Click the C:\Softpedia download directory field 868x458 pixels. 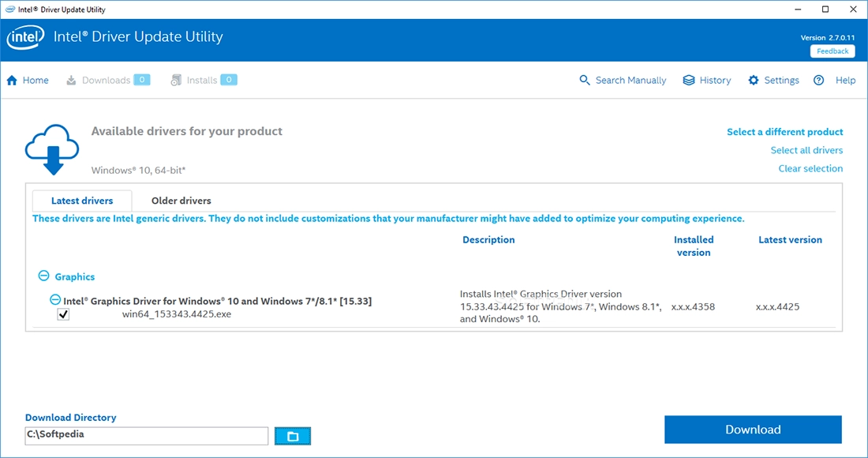[146, 435]
